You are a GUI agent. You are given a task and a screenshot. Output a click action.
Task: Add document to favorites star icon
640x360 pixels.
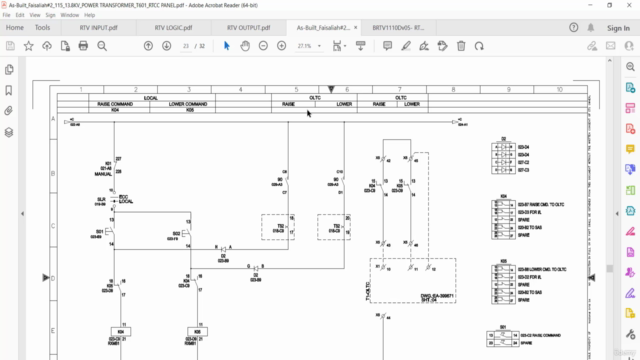click(28, 46)
